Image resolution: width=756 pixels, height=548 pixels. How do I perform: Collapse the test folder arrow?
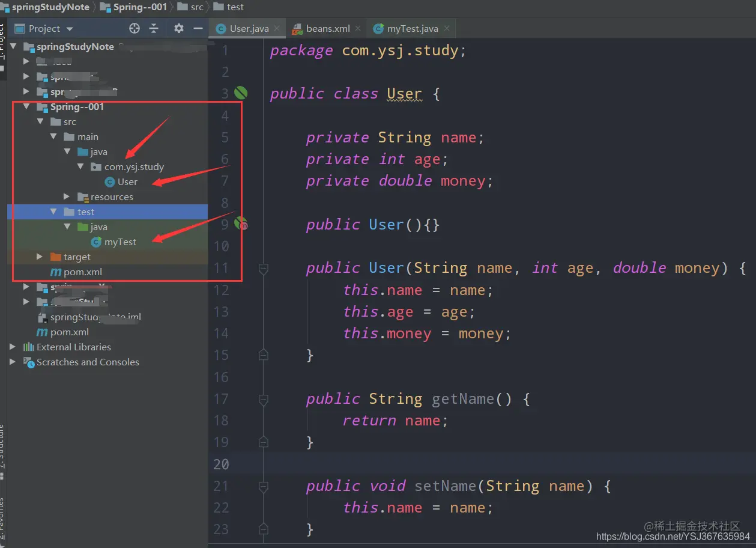point(53,212)
